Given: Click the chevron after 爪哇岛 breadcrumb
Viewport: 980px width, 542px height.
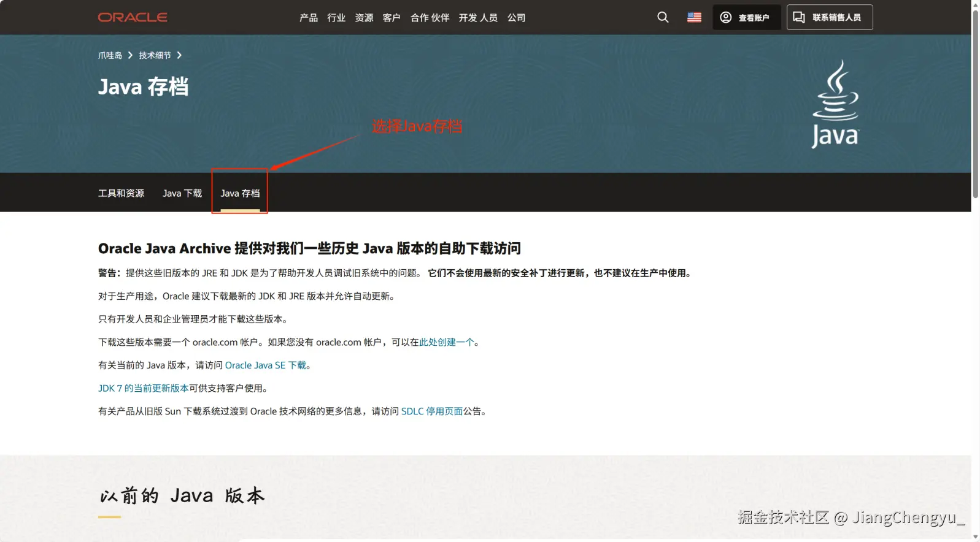Looking at the screenshot, I should coord(130,55).
